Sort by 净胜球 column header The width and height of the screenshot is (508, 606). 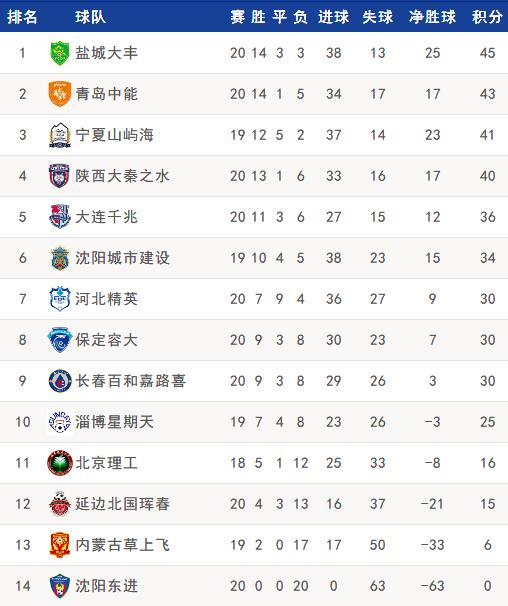point(432,17)
